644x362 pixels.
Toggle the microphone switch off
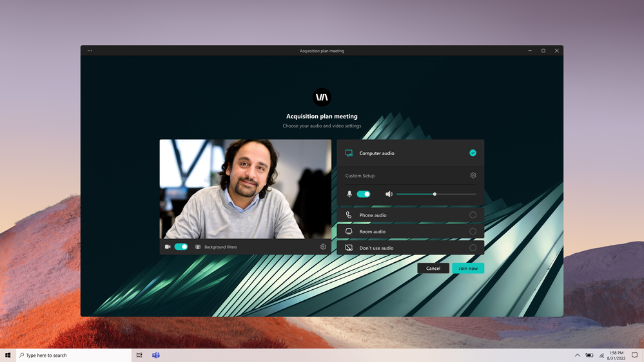pyautogui.click(x=364, y=194)
